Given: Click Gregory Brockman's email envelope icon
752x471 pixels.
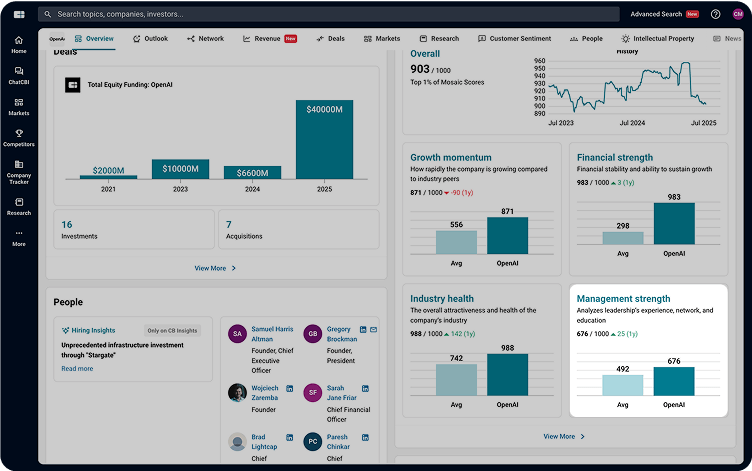Looking at the screenshot, I should tap(374, 329).
